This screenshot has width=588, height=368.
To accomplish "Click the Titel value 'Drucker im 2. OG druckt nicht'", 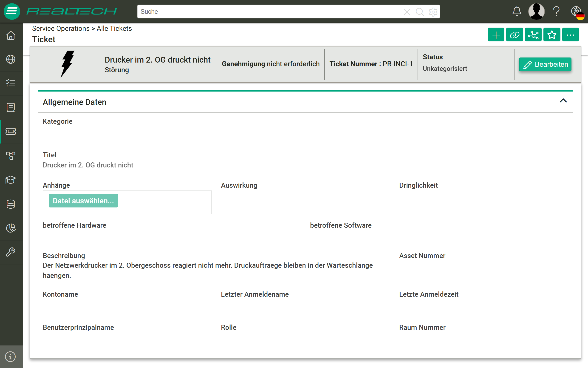I will coord(88,165).
